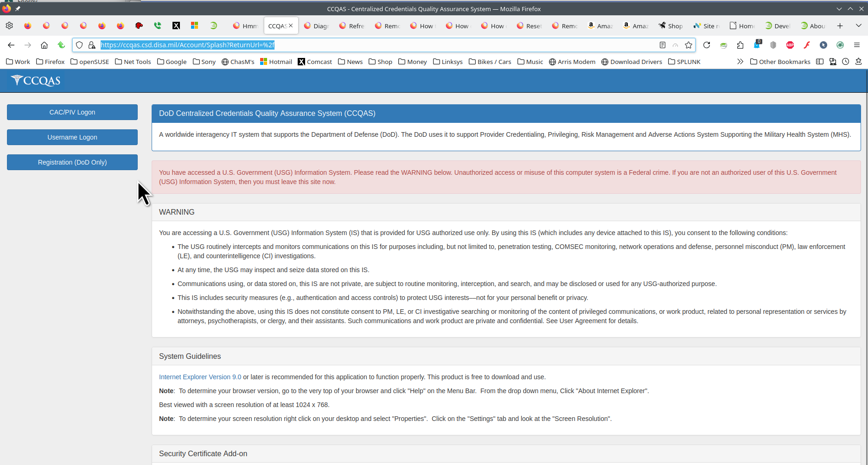Viewport: 868px width, 465px height.
Task: Open the Work bookmarks folder
Action: click(18, 62)
